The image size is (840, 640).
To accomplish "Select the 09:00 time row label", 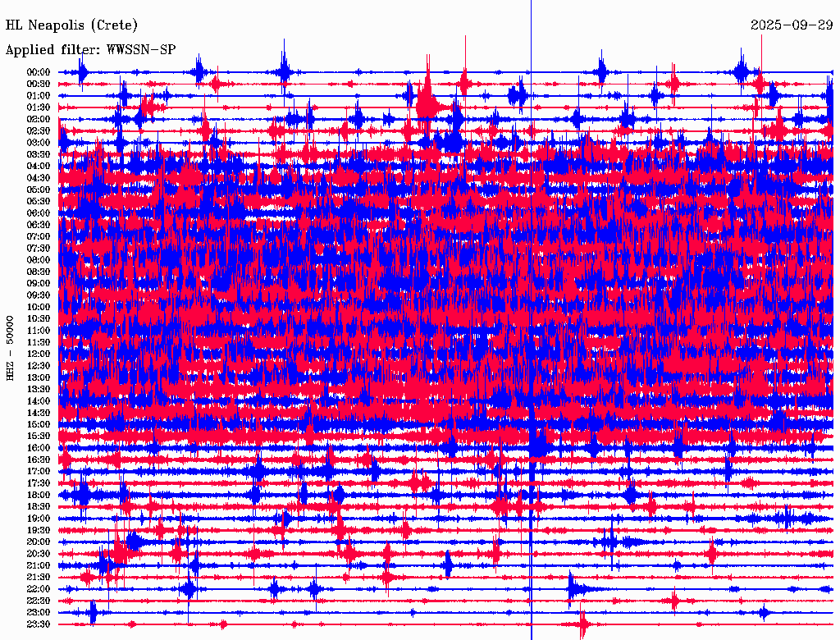I will [x=39, y=284].
